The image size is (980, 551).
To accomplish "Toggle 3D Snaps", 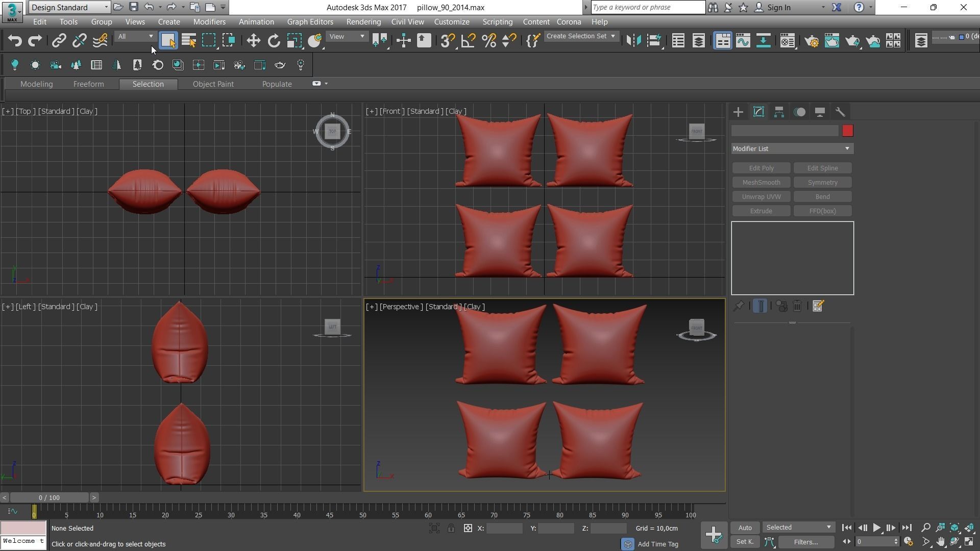I will click(x=448, y=40).
